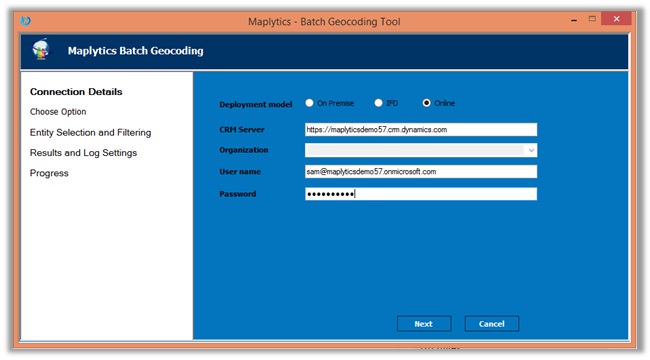This screenshot has height=360, width=650.
Task: Click the Maplytics globe logo icon
Action: 41,50
